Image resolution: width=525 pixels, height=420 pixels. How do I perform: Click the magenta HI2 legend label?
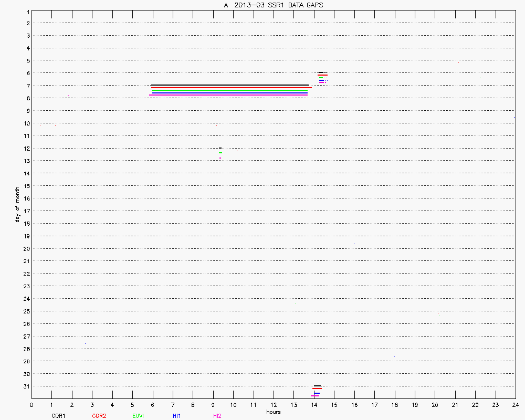[217, 416]
